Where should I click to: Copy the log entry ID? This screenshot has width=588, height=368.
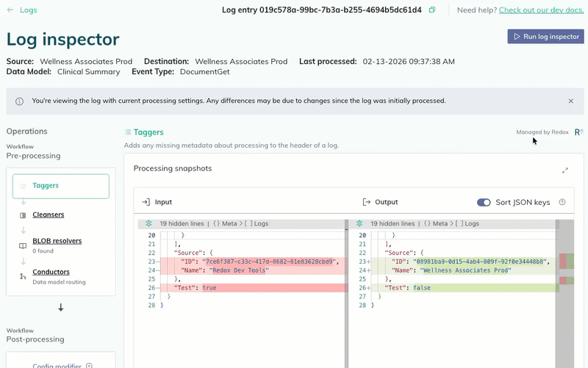point(432,10)
